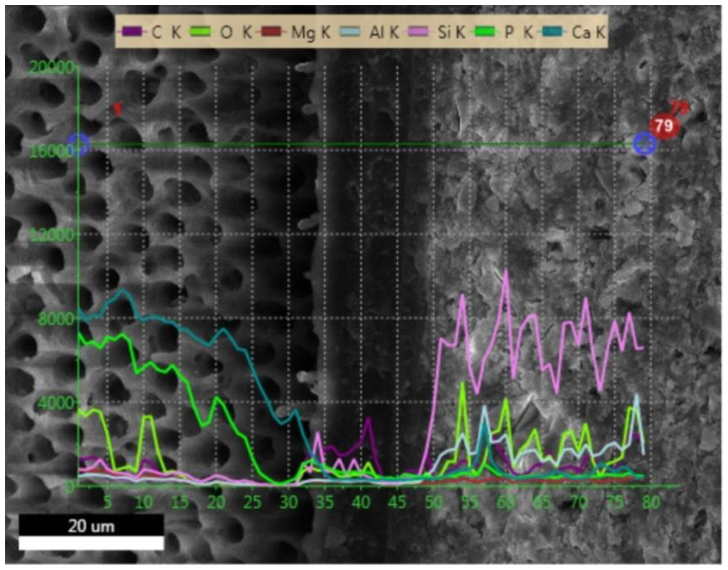Click the 5 x-axis tick label
728x570 pixels.
(x=107, y=503)
